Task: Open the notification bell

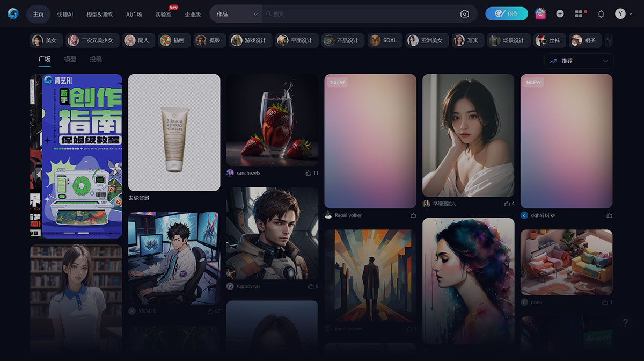Action: 601,13
